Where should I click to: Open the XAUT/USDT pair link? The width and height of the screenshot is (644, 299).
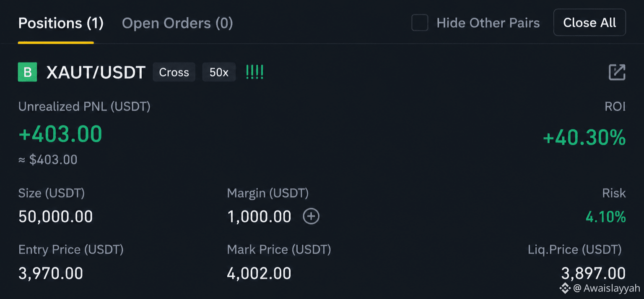(96, 73)
